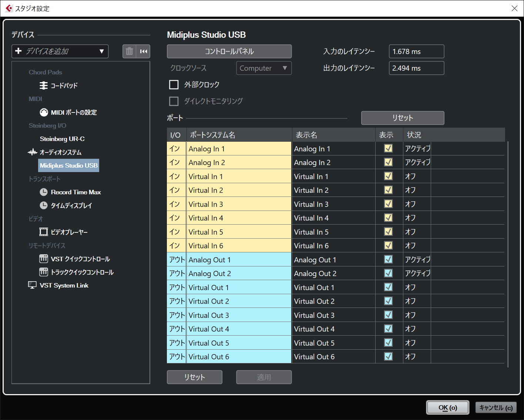Select VST クイックコントロール entry
The width and height of the screenshot is (524, 420).
click(x=80, y=259)
